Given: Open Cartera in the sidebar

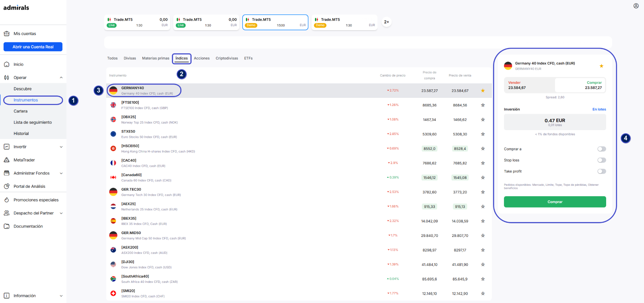Looking at the screenshot, I should [x=21, y=111].
